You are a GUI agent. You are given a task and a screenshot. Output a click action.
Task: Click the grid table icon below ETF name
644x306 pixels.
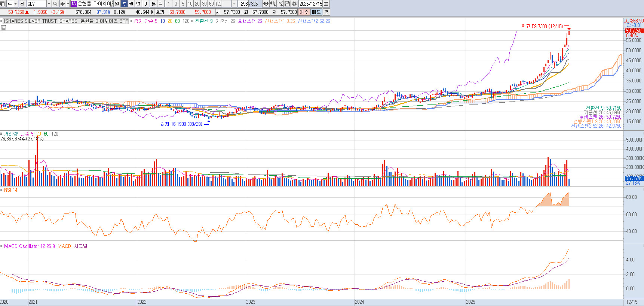3,28
